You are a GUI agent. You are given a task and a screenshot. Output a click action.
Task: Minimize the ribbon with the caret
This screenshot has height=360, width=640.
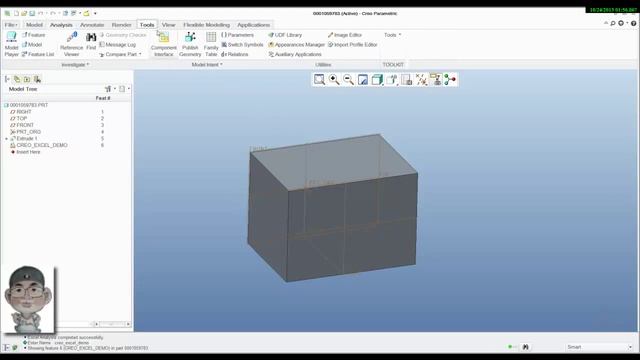606,23
